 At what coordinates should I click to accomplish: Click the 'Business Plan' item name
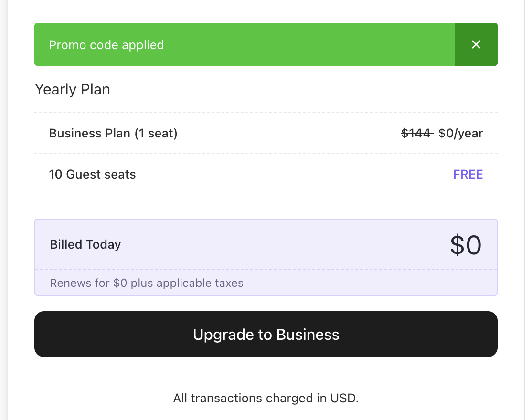tap(90, 133)
